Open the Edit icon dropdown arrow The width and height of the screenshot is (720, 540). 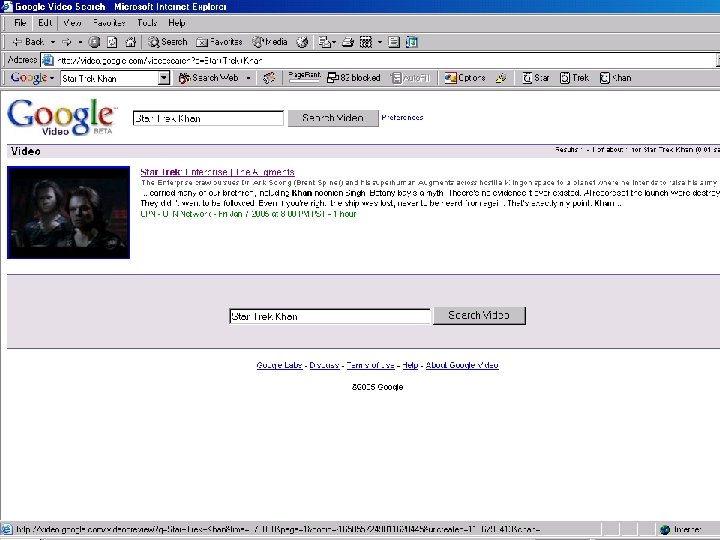[379, 42]
